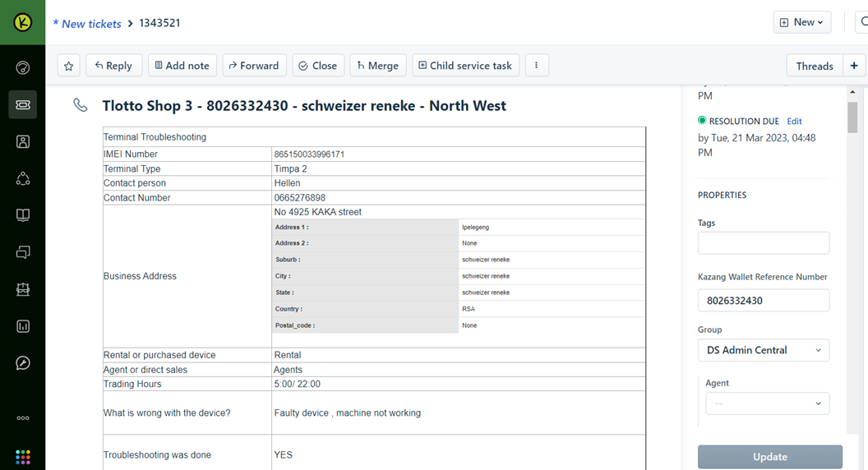Open the social/network icon in sidebar
Viewport: 868px width, 470px height.
tap(23, 178)
